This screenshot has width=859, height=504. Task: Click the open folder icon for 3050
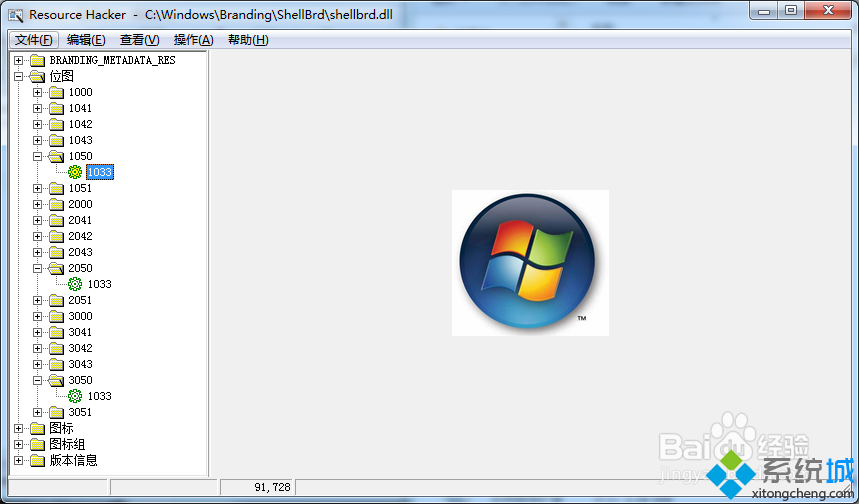(56, 380)
